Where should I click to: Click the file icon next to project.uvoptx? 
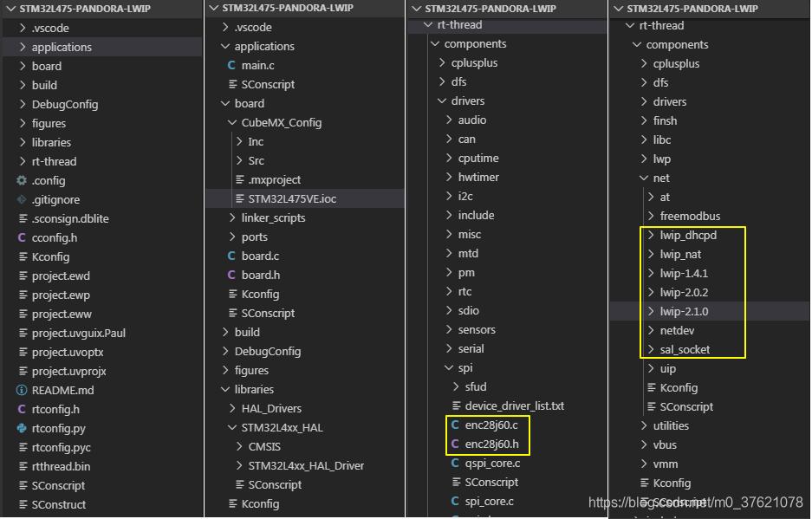23,353
